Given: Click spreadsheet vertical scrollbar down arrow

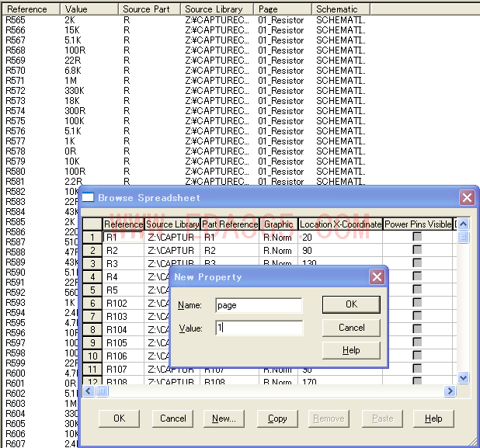Looking at the screenshot, I should [x=463, y=377].
